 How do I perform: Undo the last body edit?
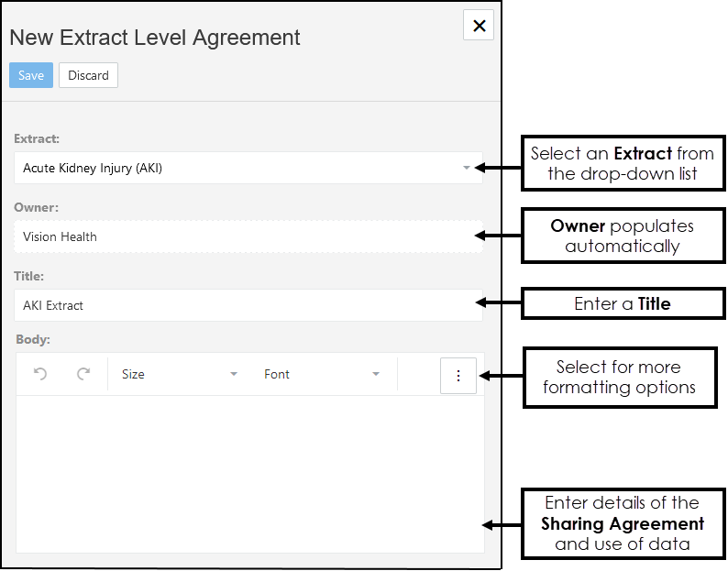click(40, 374)
